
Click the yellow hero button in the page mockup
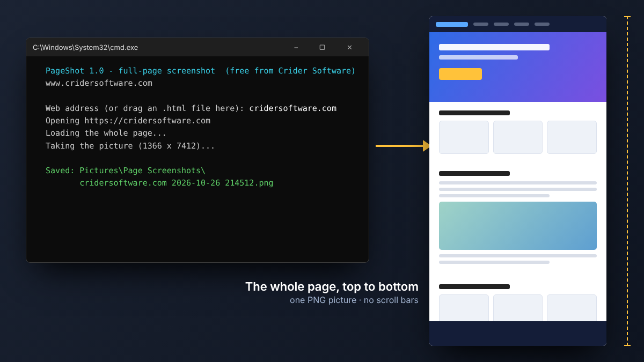coord(460,74)
